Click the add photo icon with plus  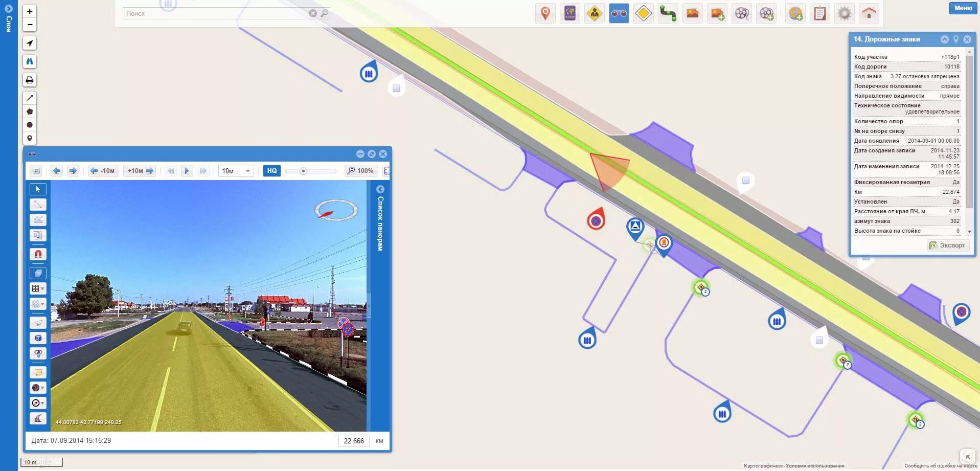[717, 13]
